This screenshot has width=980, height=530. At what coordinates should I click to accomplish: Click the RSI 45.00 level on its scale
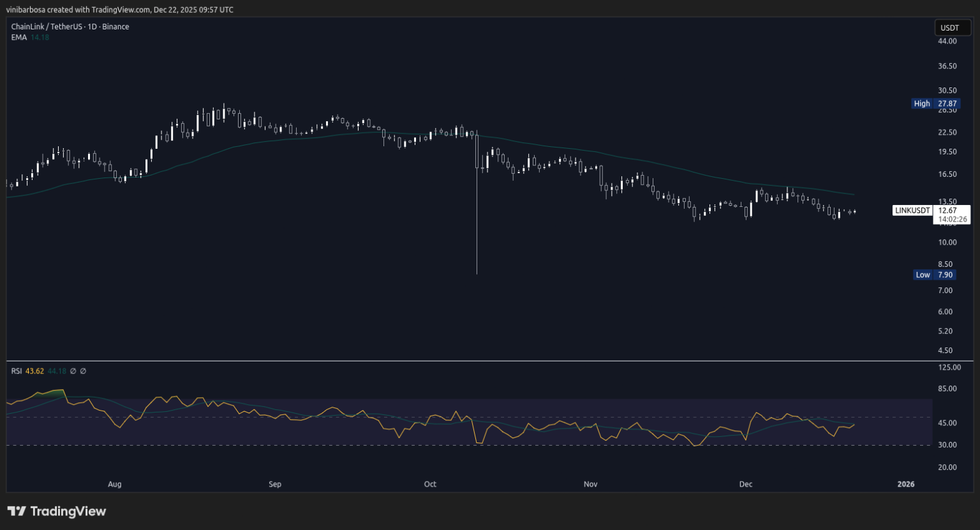[947, 422]
